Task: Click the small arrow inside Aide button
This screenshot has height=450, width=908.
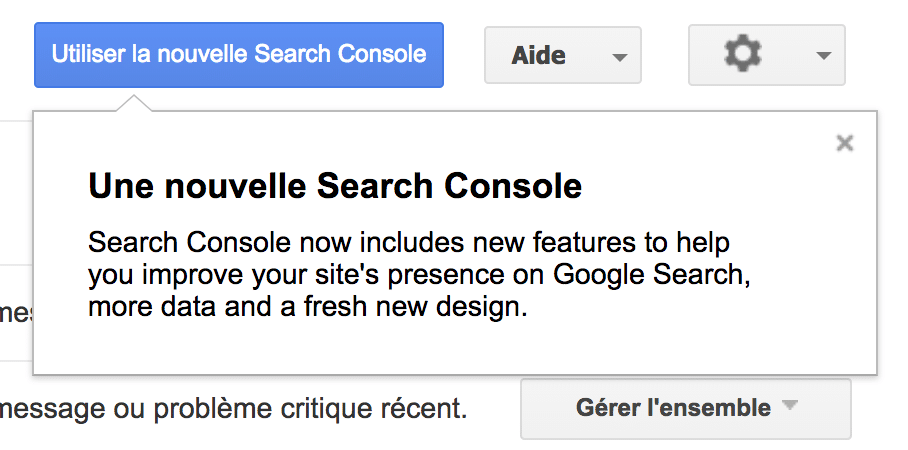Action: (x=620, y=57)
